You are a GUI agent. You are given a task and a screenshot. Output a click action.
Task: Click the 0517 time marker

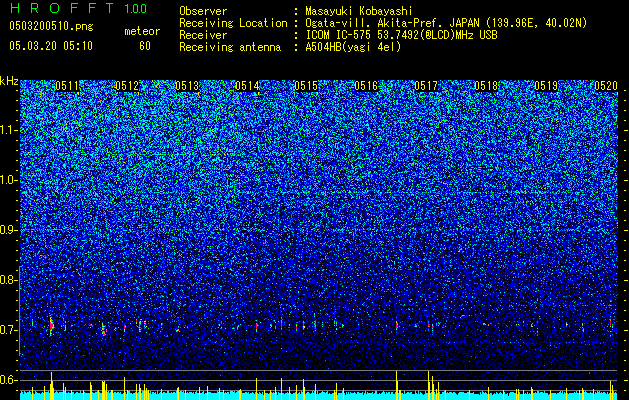426,86
